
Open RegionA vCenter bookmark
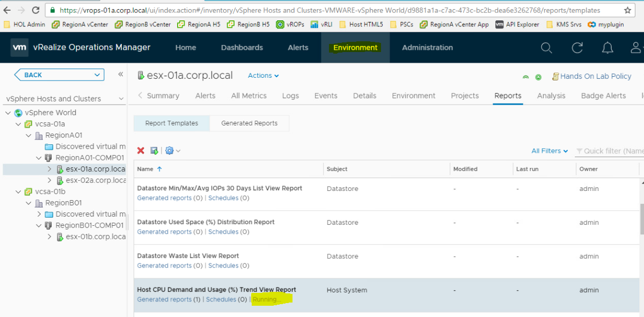(x=80, y=24)
